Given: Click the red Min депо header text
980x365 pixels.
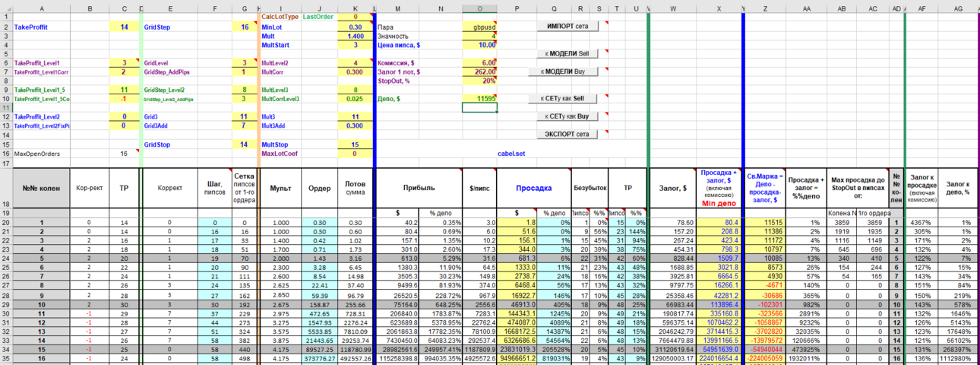Looking at the screenshot, I should (x=719, y=204).
